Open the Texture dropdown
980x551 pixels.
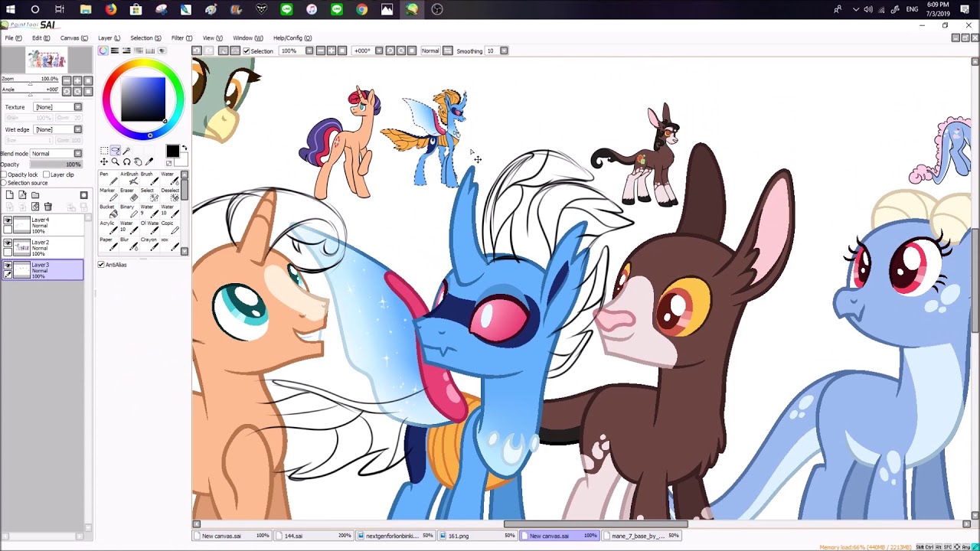point(58,107)
